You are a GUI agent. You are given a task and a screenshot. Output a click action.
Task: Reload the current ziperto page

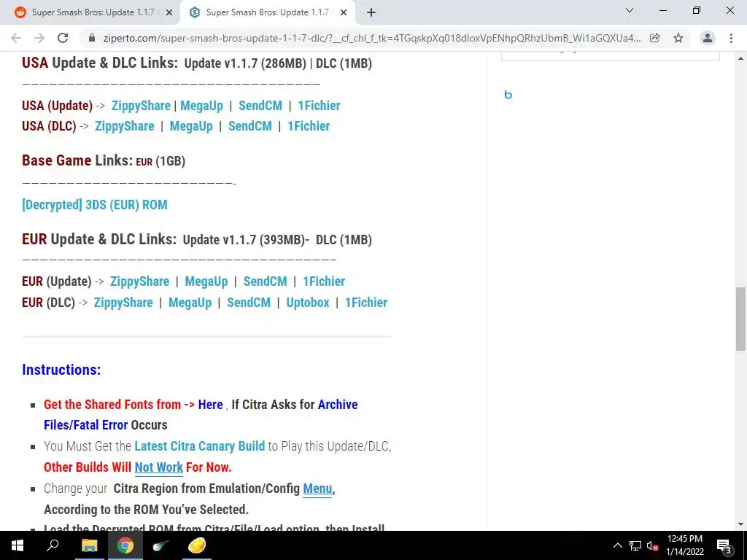63,38
